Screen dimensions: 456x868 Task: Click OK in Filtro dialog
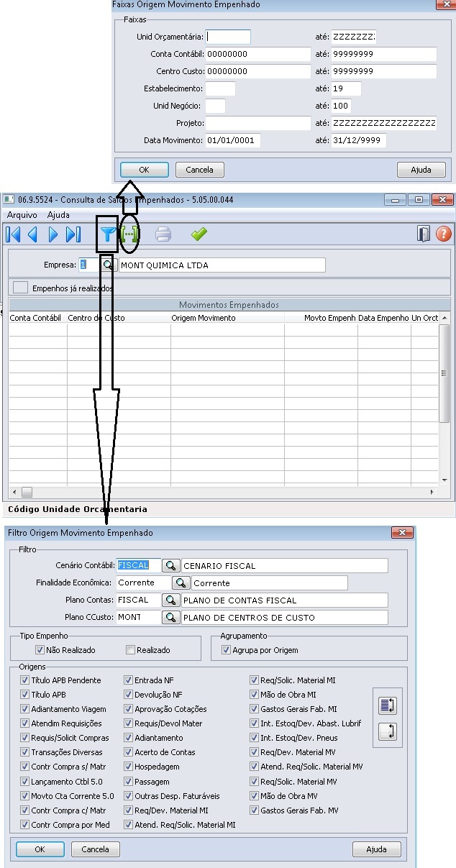point(40,849)
